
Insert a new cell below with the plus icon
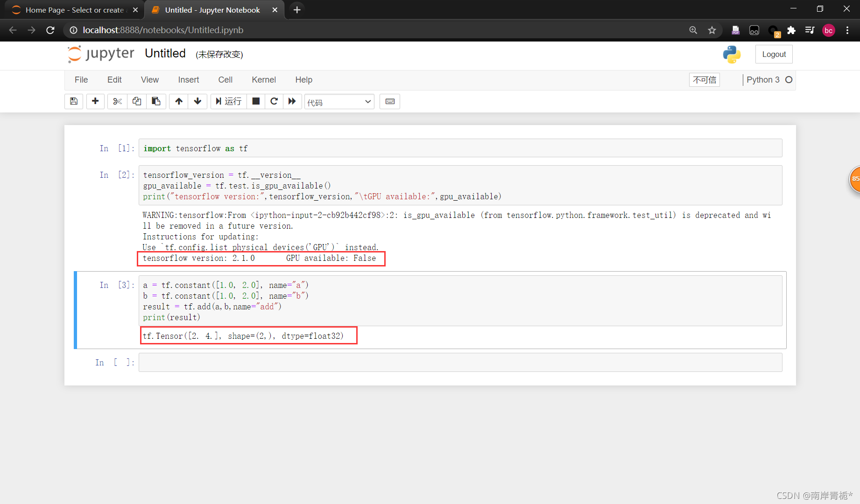pyautogui.click(x=95, y=101)
